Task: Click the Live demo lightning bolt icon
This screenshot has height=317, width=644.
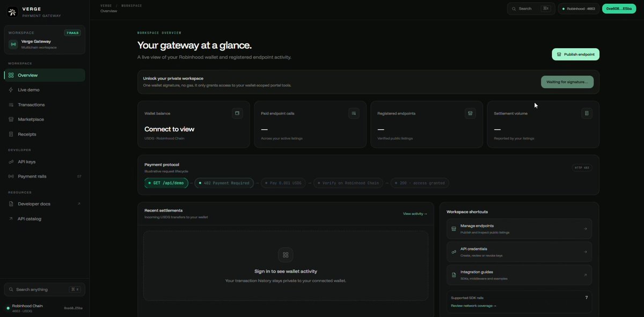Action: pos(11,90)
